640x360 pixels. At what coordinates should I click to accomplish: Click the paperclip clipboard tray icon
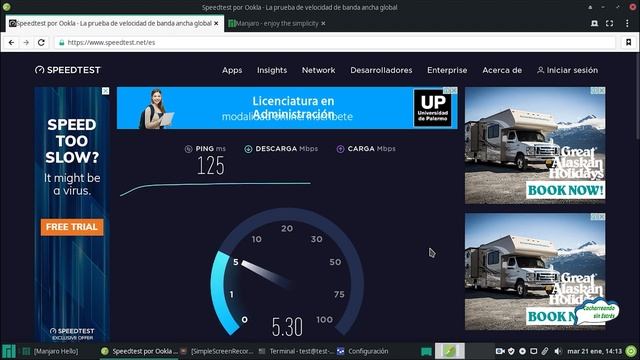(545, 351)
